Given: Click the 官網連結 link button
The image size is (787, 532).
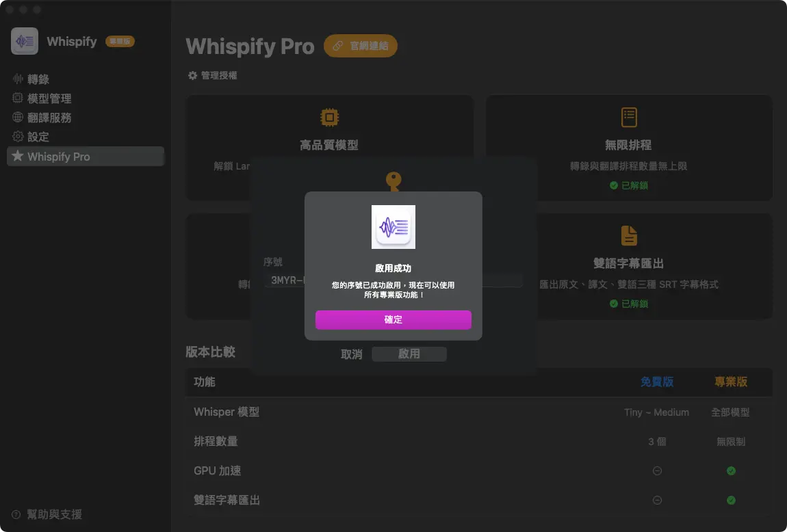Looking at the screenshot, I should 361,46.
